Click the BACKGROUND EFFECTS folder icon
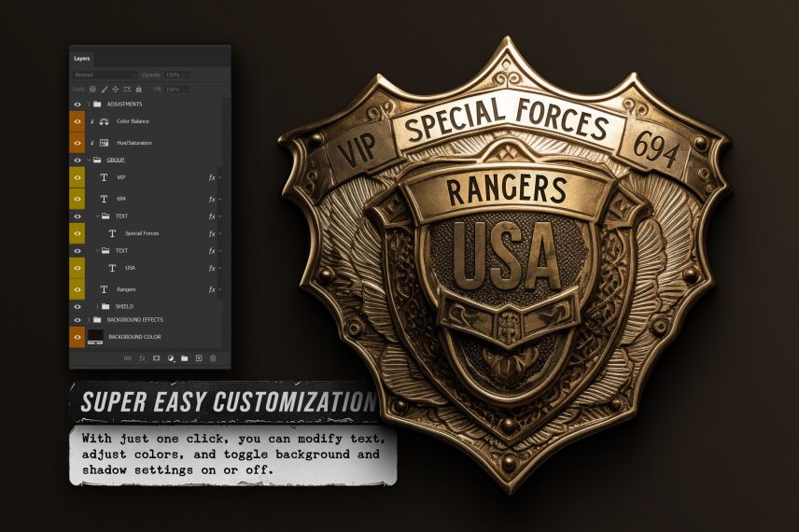This screenshot has width=799, height=532. coord(97,319)
